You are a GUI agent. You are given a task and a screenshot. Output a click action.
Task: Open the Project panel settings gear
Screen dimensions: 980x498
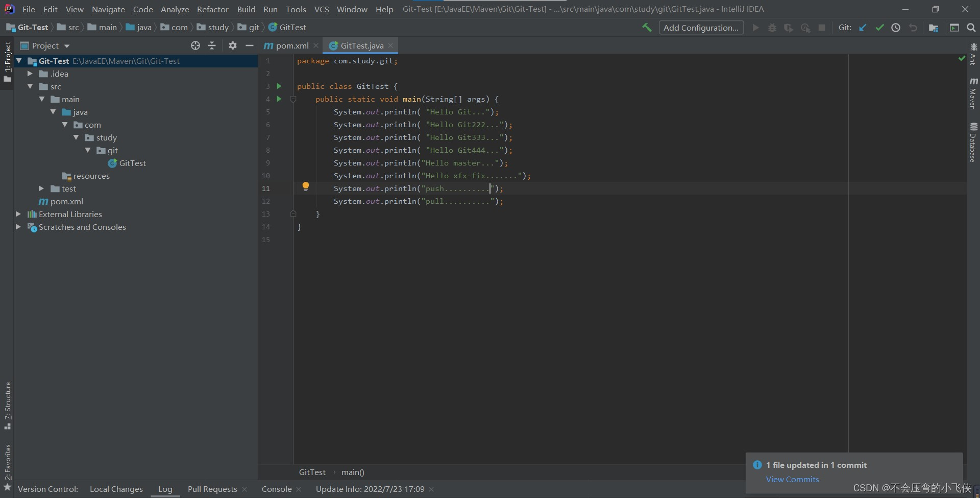[233, 45]
